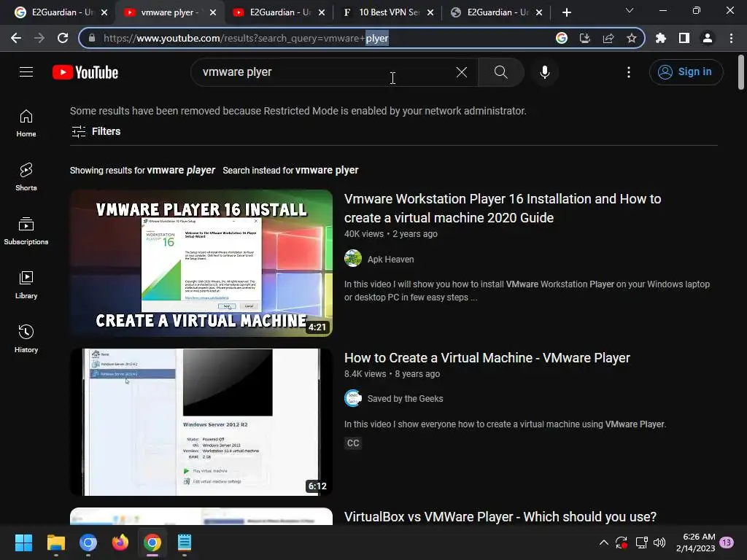
Task: Install app via address bar download icon
Action: click(585, 38)
